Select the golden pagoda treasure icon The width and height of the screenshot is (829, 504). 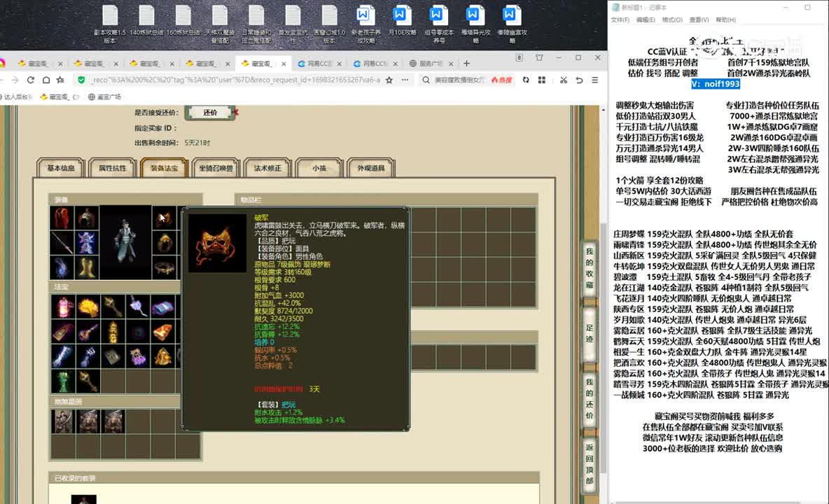click(113, 332)
